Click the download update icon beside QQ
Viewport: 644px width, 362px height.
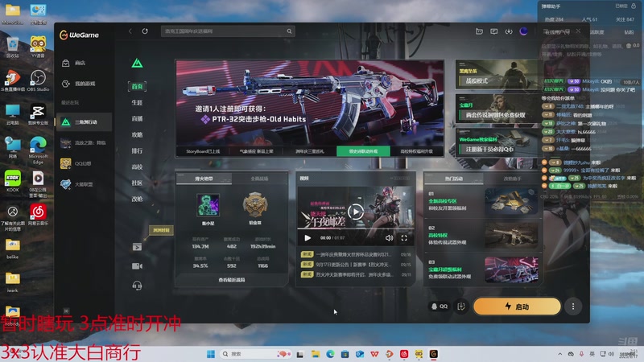coord(461,306)
